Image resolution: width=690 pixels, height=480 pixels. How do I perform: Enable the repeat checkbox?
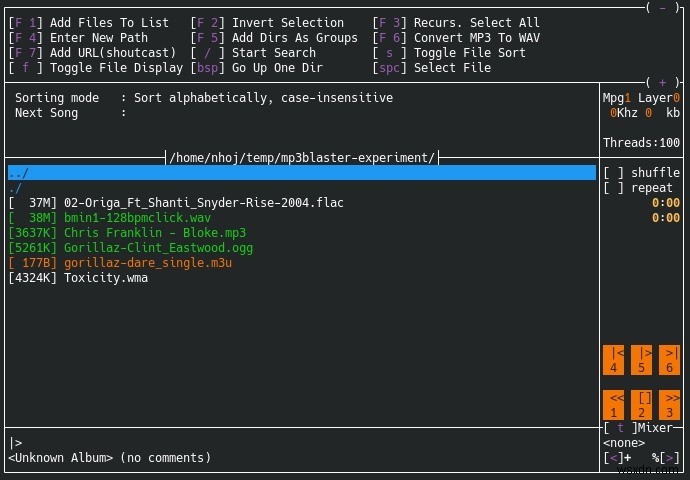tap(614, 188)
